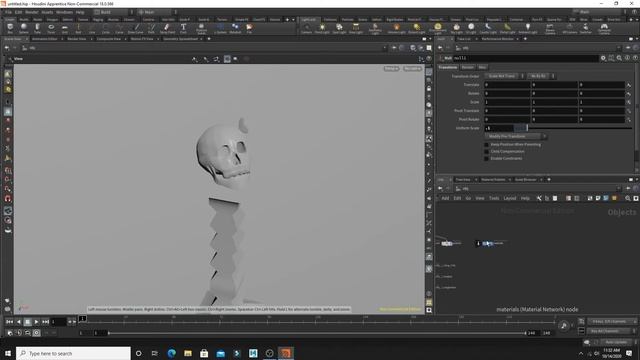Add a Caustic Light from shelf
The height and width of the screenshot is (360, 640).
pos(488,28)
